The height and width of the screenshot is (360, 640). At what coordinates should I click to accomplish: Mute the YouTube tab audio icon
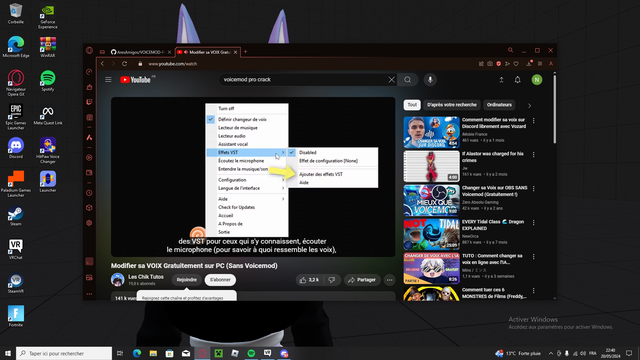(186, 52)
